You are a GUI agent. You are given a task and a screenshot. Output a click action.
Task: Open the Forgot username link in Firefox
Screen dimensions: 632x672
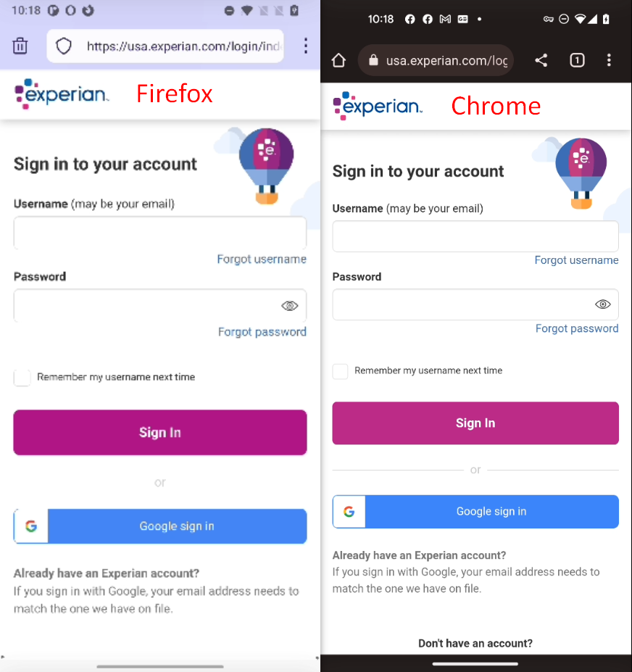[262, 259]
